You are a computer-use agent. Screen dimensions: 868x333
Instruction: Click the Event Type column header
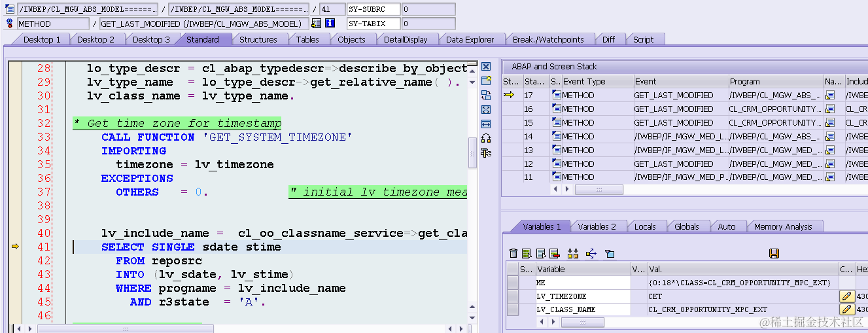coord(597,82)
